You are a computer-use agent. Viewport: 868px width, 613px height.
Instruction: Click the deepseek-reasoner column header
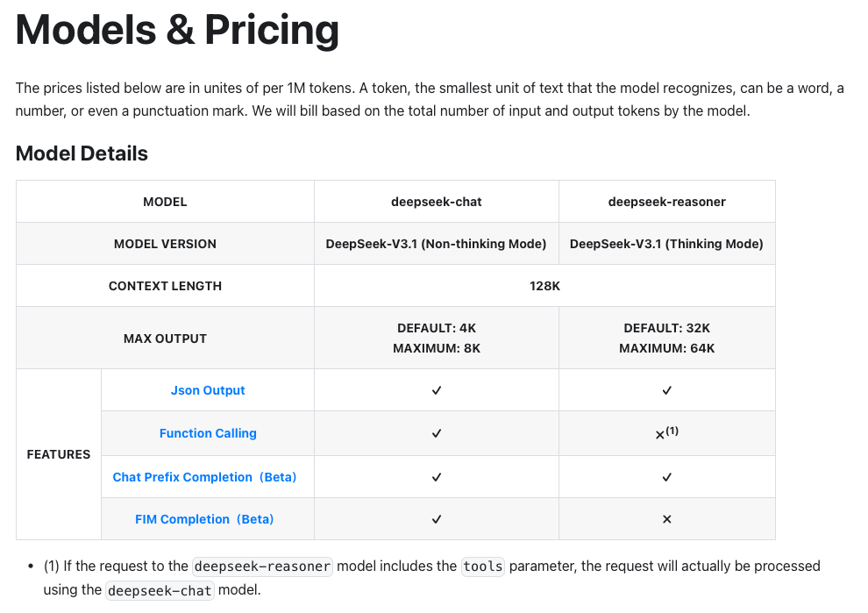(666, 202)
